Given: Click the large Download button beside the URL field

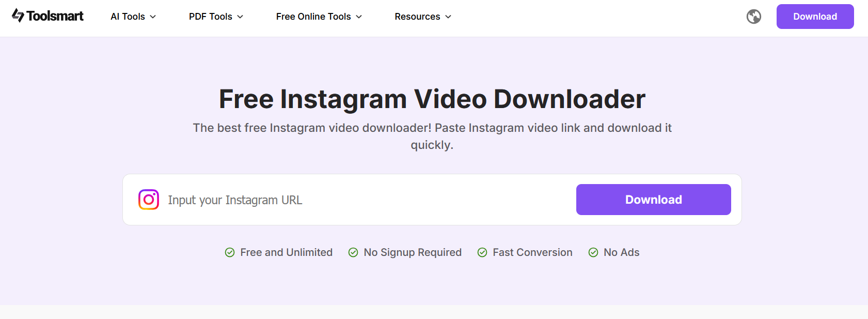Looking at the screenshot, I should pyautogui.click(x=654, y=200).
